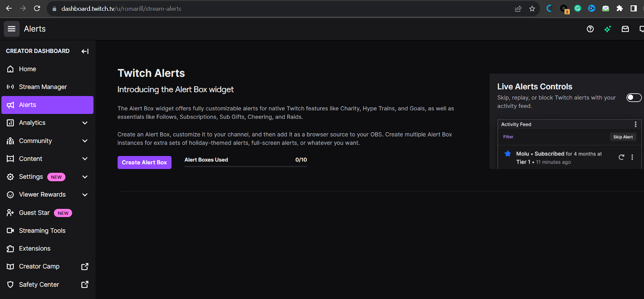Click the Viewer Rewards circle icon

pyautogui.click(x=10, y=195)
